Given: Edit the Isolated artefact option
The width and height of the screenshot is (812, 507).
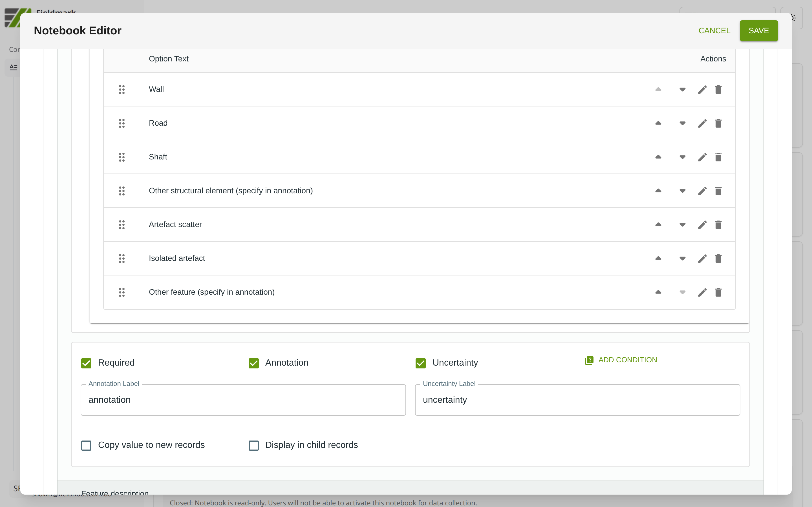Looking at the screenshot, I should click(702, 259).
